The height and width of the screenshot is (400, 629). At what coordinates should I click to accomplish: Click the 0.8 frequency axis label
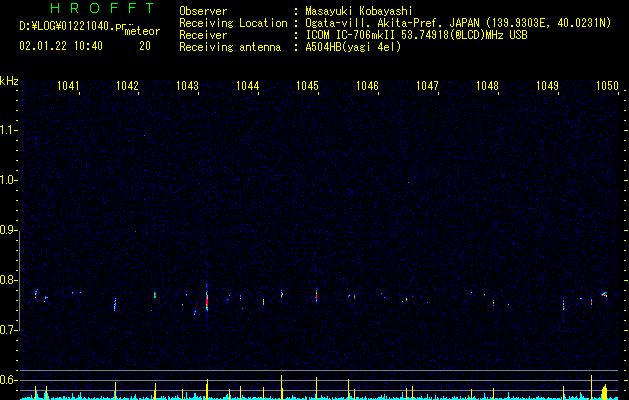coord(8,280)
